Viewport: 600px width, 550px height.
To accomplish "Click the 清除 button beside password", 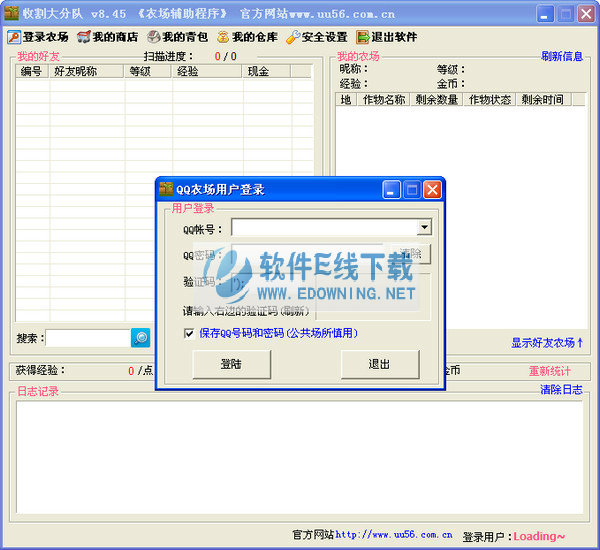I will pos(410,253).
